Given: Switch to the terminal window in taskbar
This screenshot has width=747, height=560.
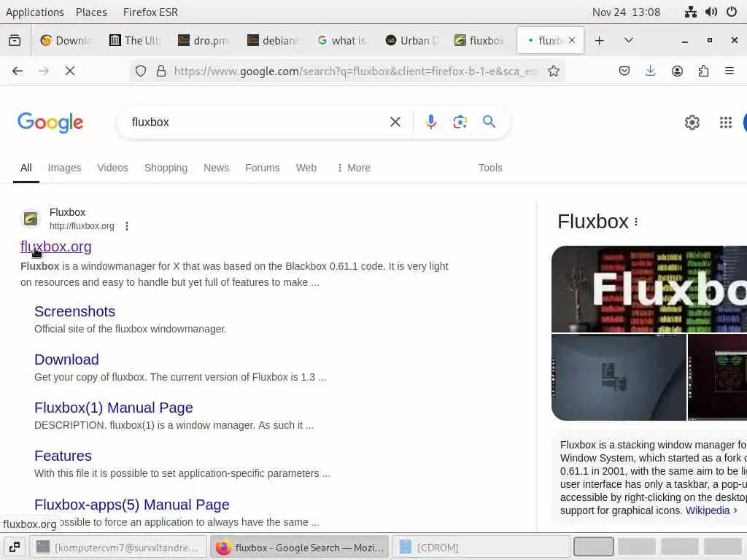Looking at the screenshot, I should point(118,548).
